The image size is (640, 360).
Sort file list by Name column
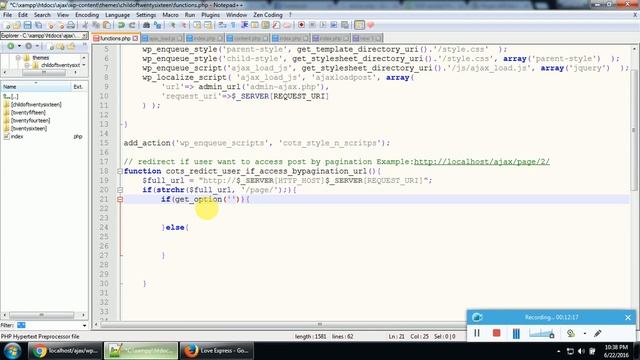click(x=36, y=87)
